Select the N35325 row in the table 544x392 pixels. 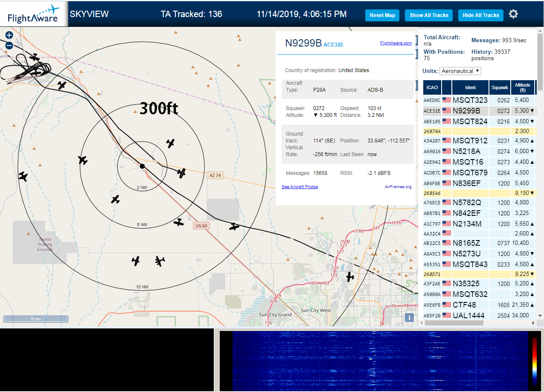pos(479,284)
